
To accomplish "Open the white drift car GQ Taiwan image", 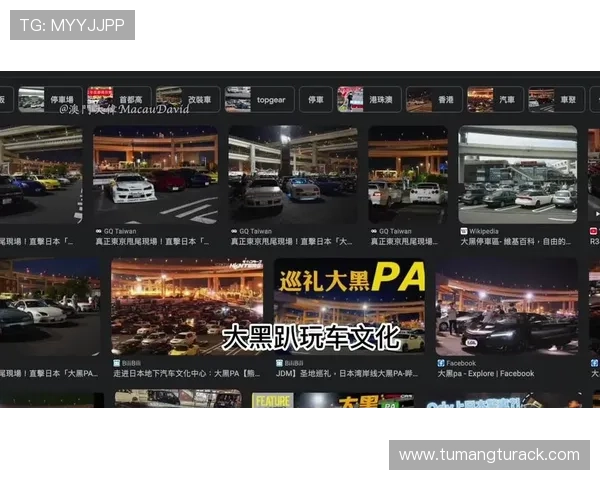I will pyautogui.click(x=155, y=175).
